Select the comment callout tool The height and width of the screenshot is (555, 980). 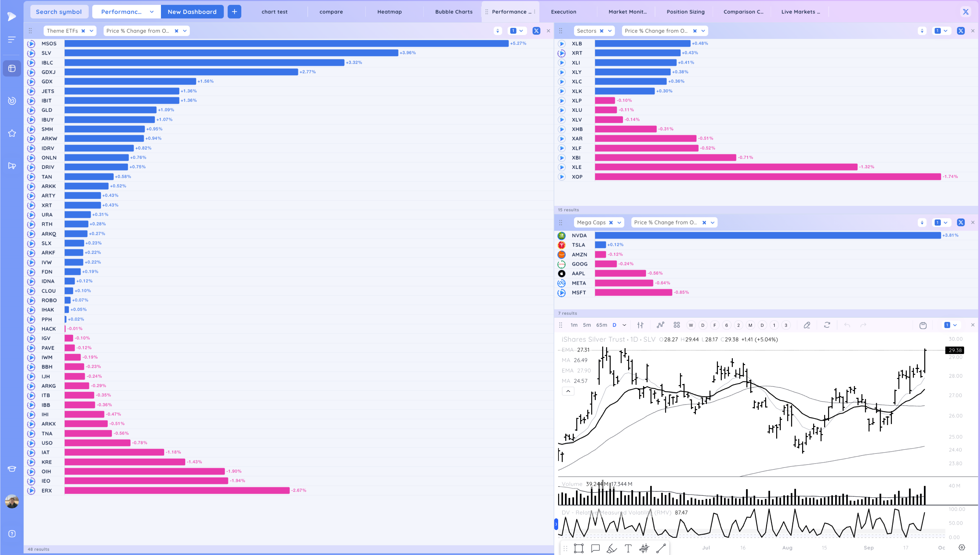point(595,548)
